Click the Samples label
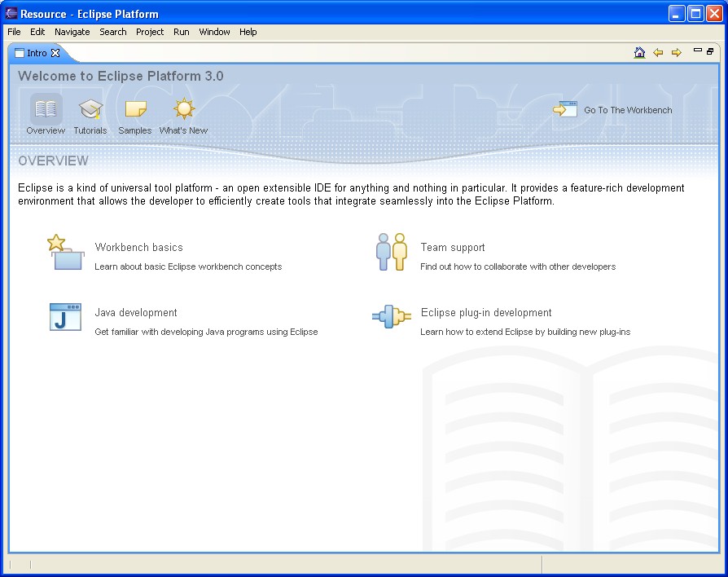This screenshot has width=728, height=577. pos(134,130)
